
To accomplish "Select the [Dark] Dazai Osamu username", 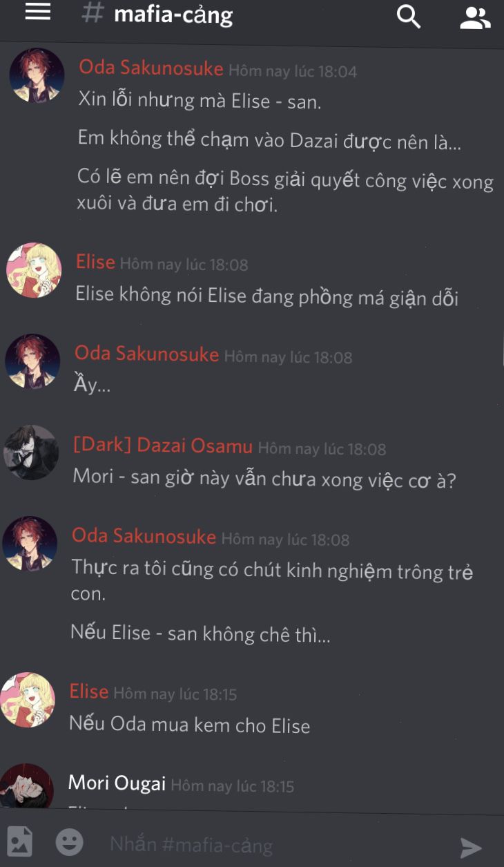I will tap(163, 446).
